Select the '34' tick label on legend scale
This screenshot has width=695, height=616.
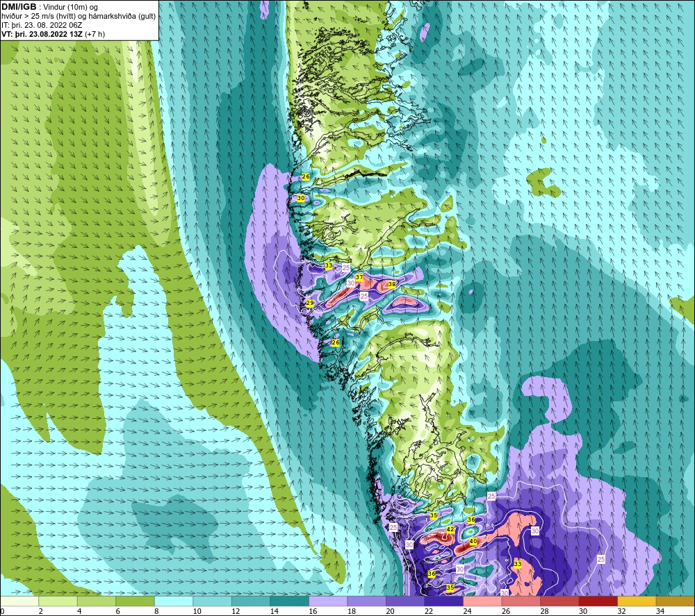[660, 611]
